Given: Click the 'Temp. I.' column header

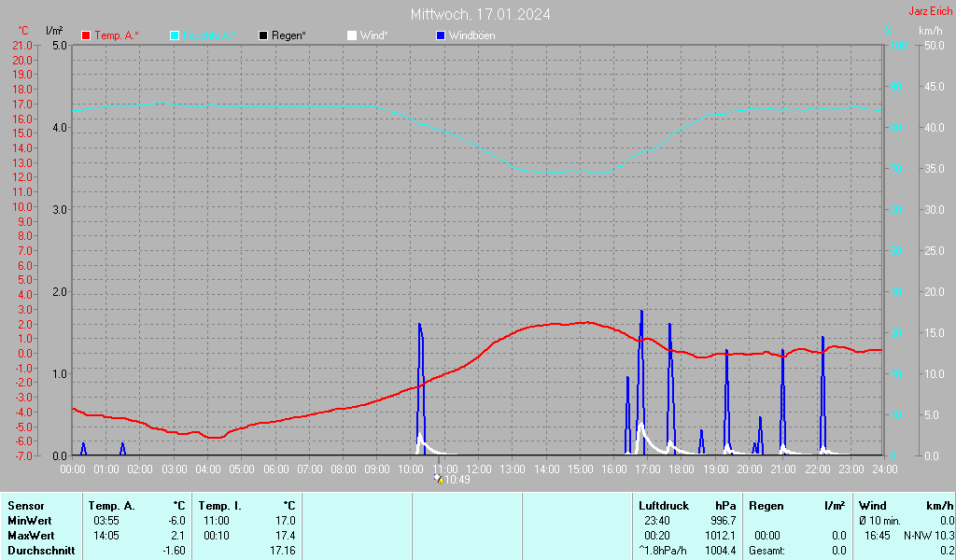Looking at the screenshot, I should 220,506.
